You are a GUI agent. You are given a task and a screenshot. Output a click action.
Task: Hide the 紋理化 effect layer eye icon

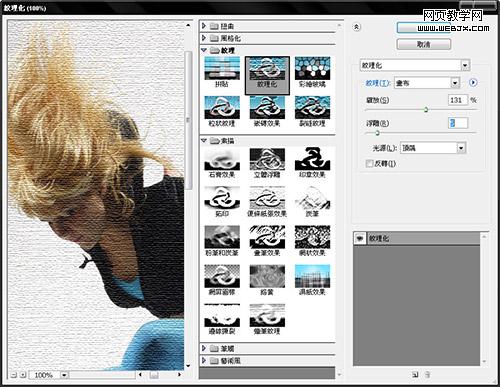pos(360,239)
